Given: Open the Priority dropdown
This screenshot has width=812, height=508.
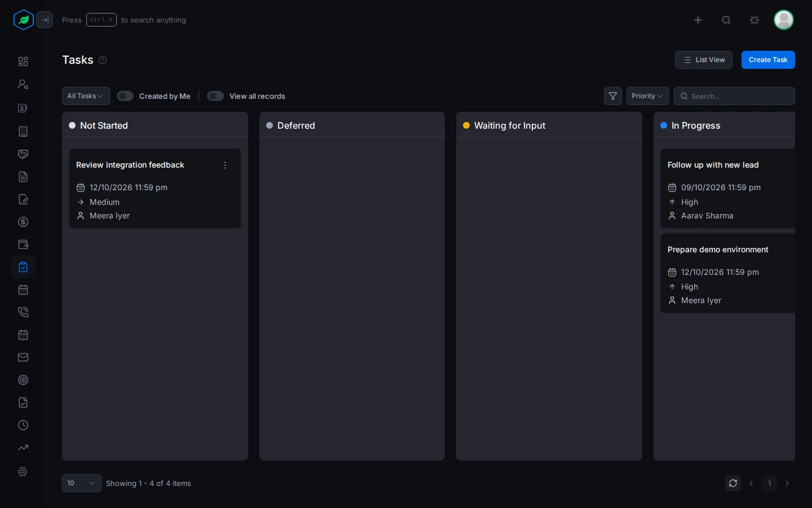Looking at the screenshot, I should click(648, 96).
